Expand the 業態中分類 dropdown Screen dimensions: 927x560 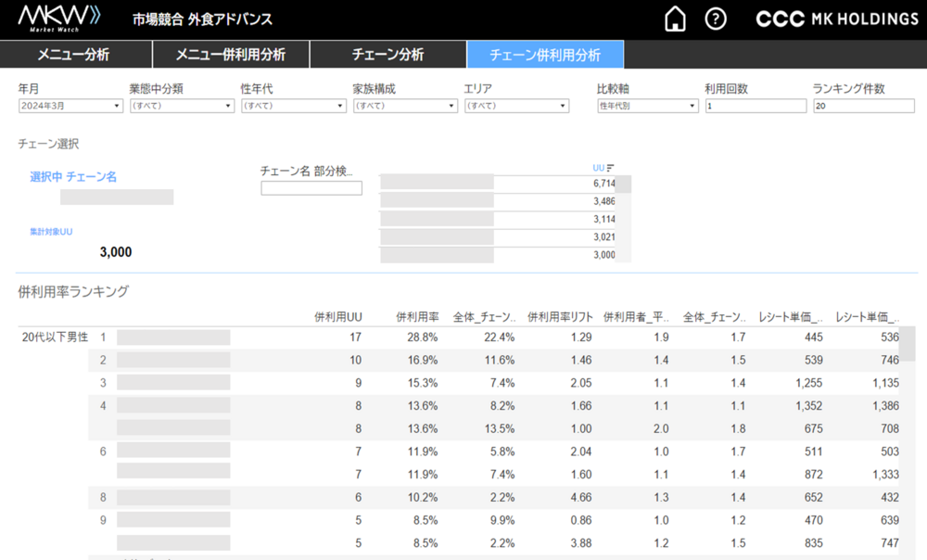click(x=182, y=107)
